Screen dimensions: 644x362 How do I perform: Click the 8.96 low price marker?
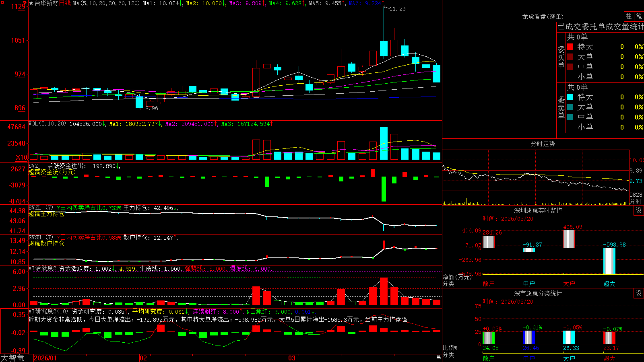pos(152,108)
